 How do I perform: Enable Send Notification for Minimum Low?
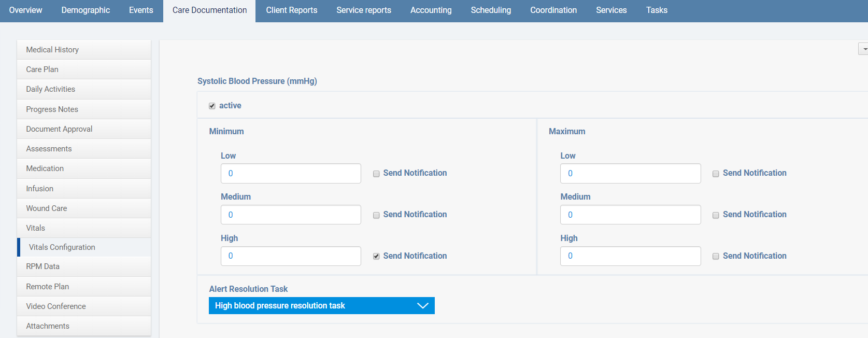(376, 174)
